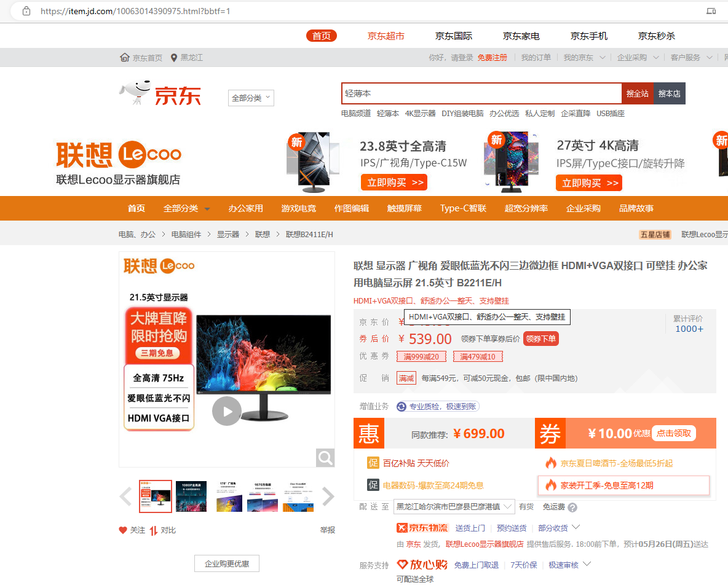Click the site security lock icon
728x588 pixels.
(26, 10)
